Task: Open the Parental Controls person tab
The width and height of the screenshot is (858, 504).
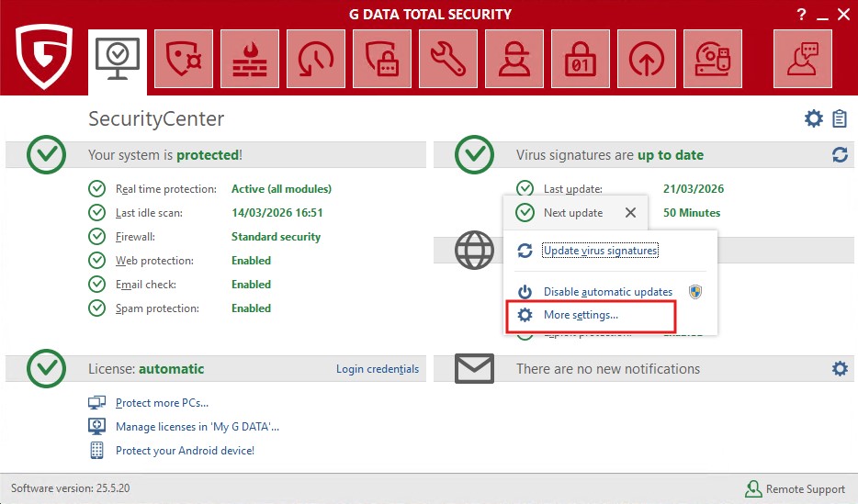Action: point(515,59)
